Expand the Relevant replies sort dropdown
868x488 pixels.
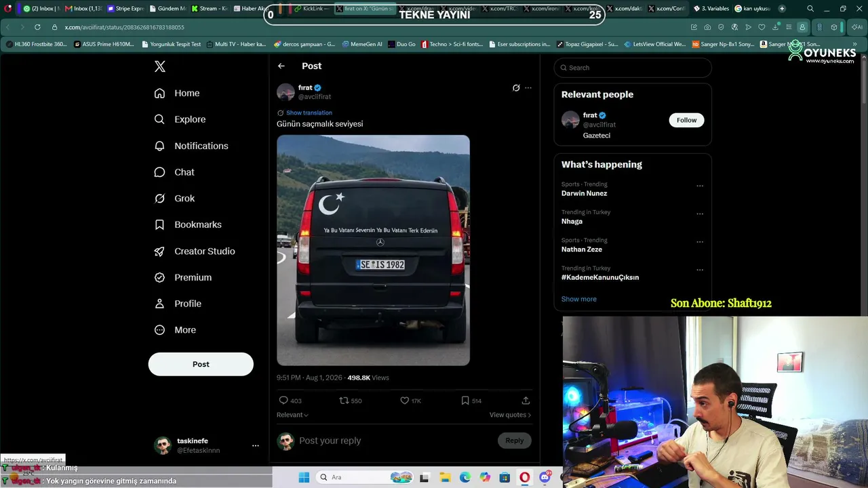pyautogui.click(x=292, y=415)
